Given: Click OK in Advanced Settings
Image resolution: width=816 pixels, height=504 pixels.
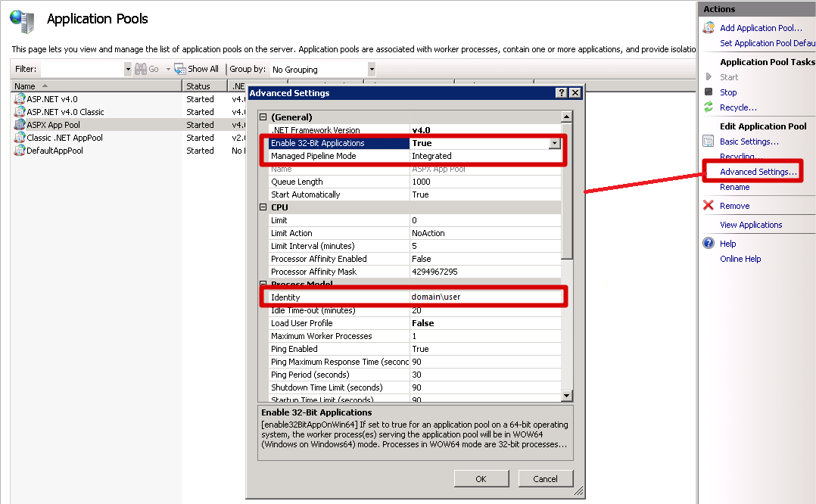Looking at the screenshot, I should 481,478.
